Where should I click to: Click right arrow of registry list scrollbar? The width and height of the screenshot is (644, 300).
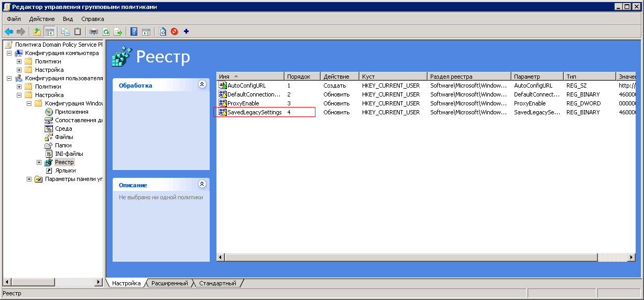(632, 257)
